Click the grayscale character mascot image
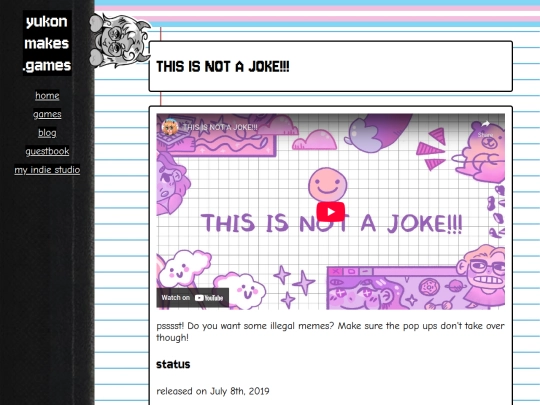 point(120,40)
